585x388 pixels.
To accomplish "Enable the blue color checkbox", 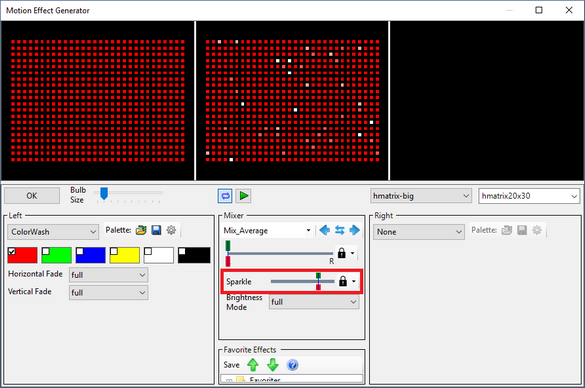I will [79, 251].
